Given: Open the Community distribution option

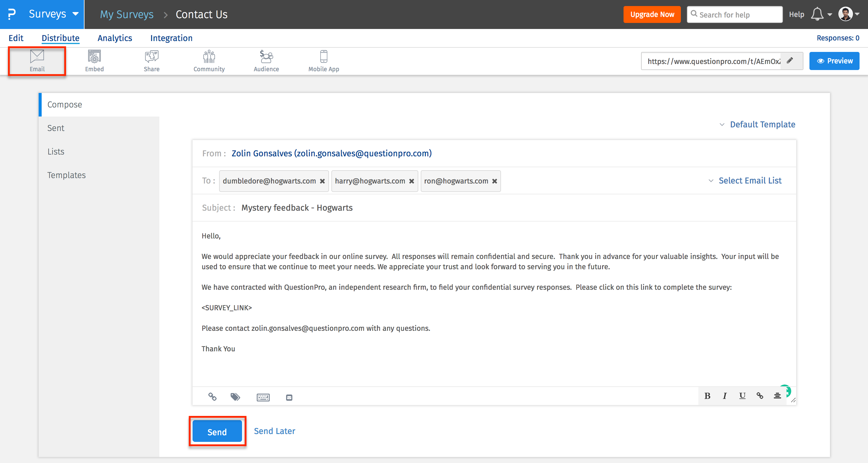Looking at the screenshot, I should 209,61.
